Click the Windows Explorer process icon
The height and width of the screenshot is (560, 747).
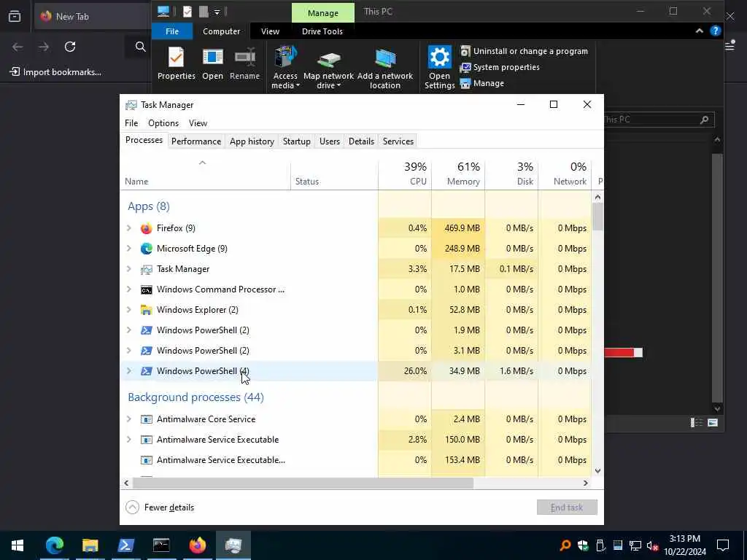point(146,310)
